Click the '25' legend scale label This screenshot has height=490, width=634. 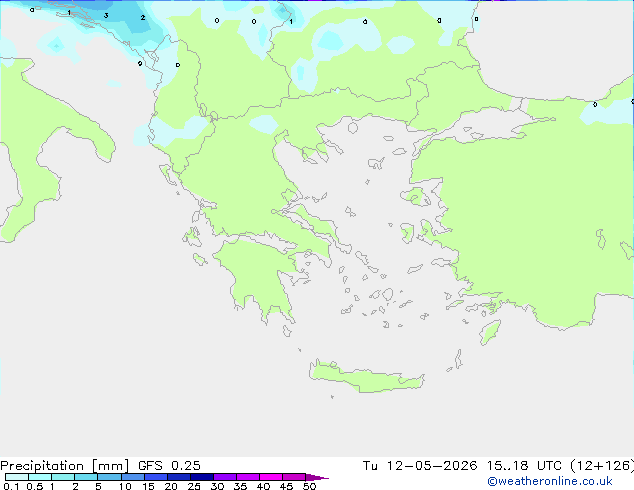click(194, 486)
